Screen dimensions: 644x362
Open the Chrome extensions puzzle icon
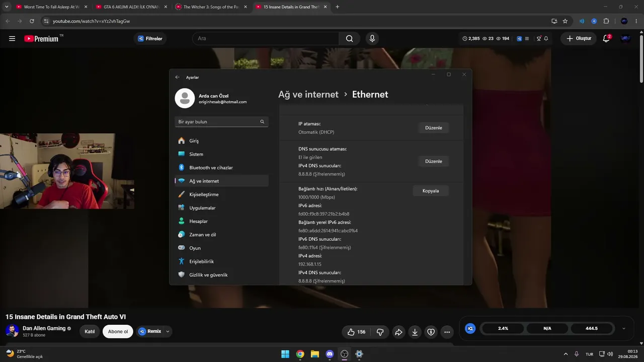click(x=606, y=21)
